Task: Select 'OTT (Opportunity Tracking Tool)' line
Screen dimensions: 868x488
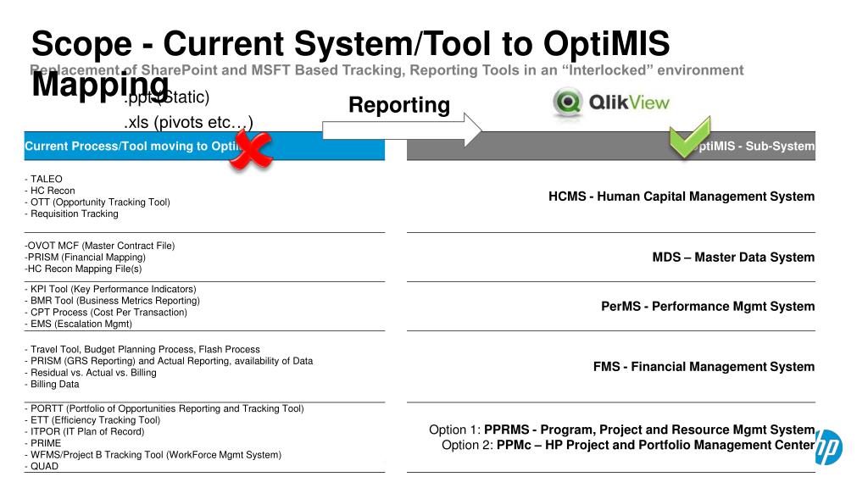Action: tap(97, 202)
